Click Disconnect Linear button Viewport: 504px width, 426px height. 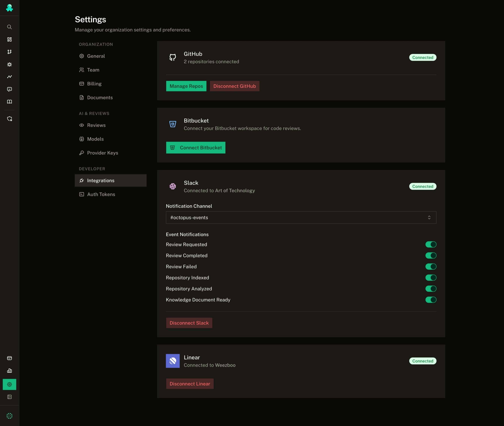pos(190,384)
